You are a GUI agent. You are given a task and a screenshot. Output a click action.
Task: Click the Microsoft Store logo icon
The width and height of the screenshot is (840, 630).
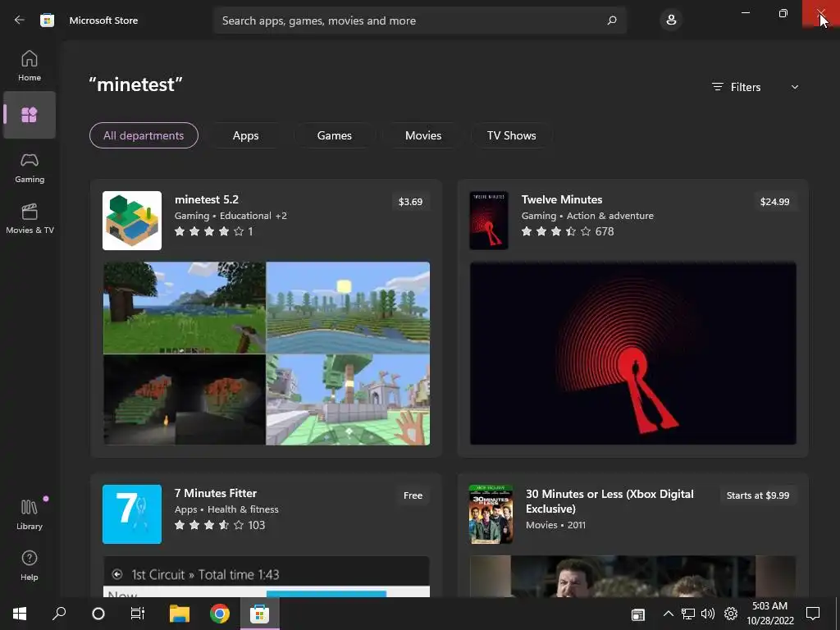(47, 21)
